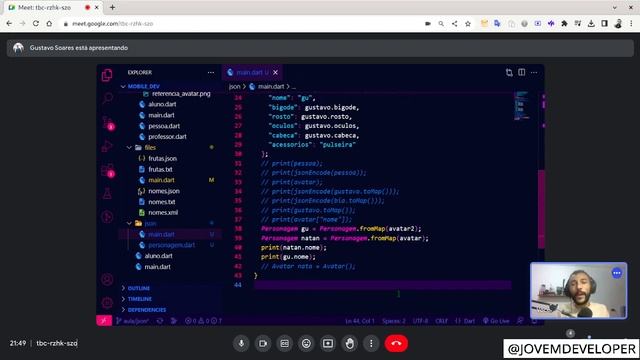This screenshot has height=360, width=640.
Task: Expand the OUTLINE section
Action: pos(139,288)
